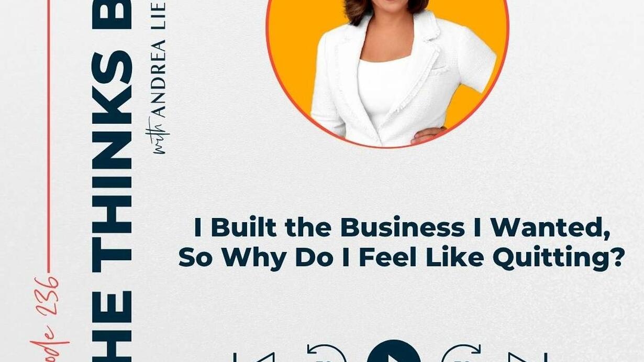Click the rewind circular arrow icon

[326, 353]
